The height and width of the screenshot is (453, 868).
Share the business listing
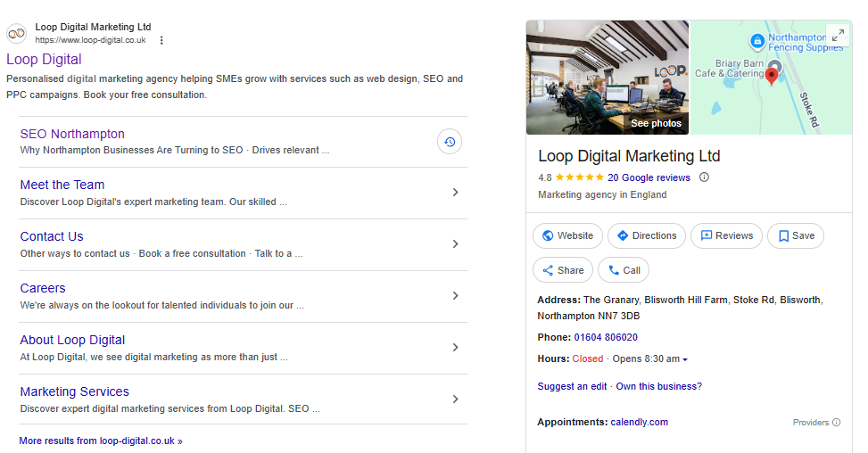point(562,270)
